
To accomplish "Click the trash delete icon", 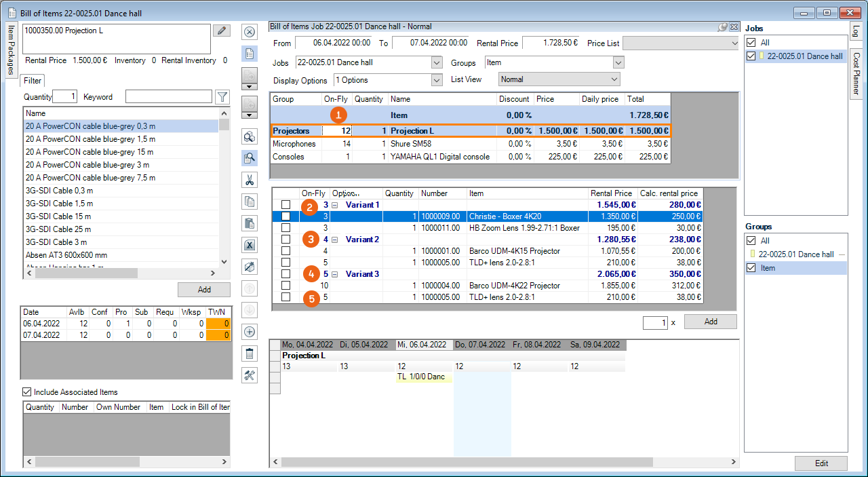I will pyautogui.click(x=250, y=353).
